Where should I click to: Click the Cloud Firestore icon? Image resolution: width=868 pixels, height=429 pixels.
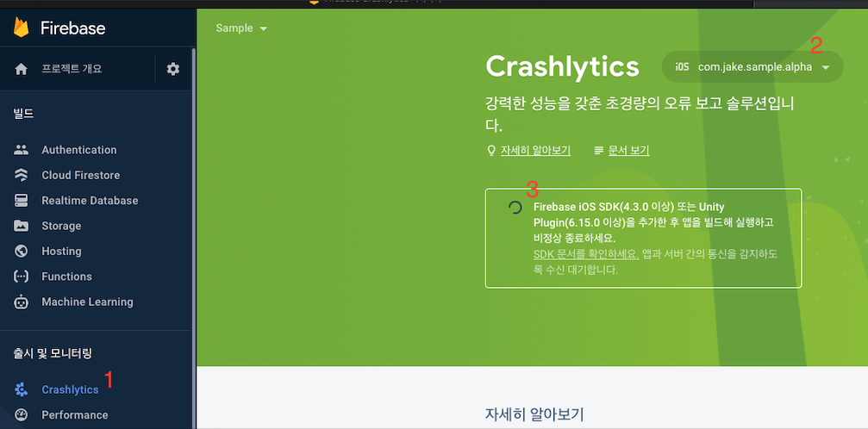pos(21,175)
